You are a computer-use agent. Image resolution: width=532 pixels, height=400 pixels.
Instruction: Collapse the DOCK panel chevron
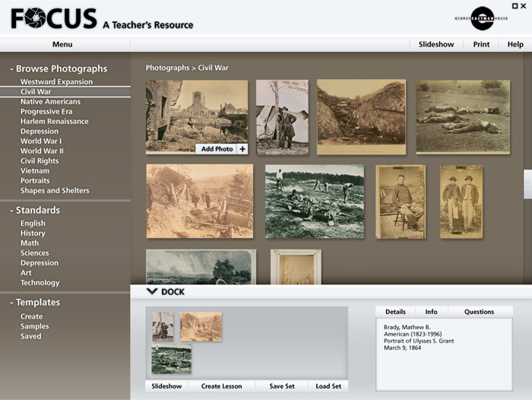click(152, 291)
